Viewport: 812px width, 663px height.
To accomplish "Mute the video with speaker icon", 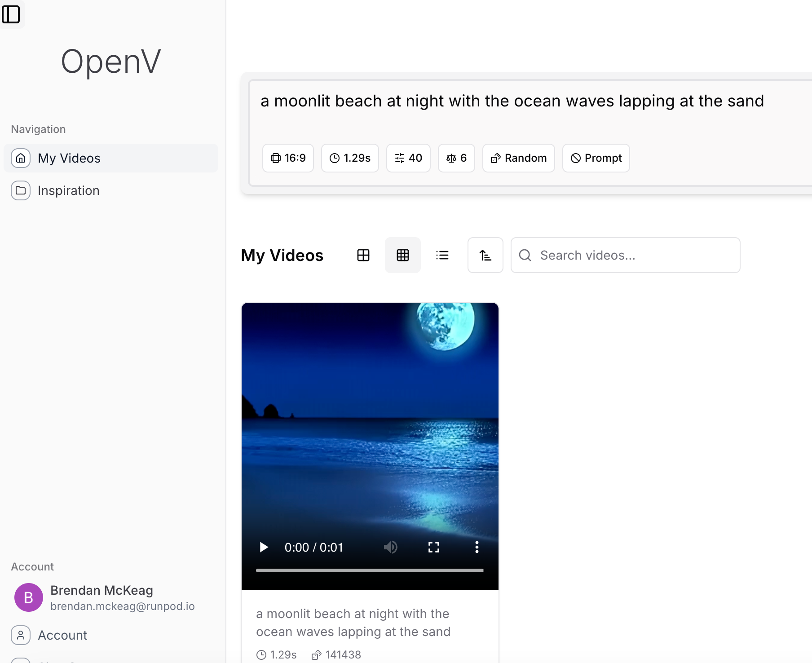I will pyautogui.click(x=390, y=547).
